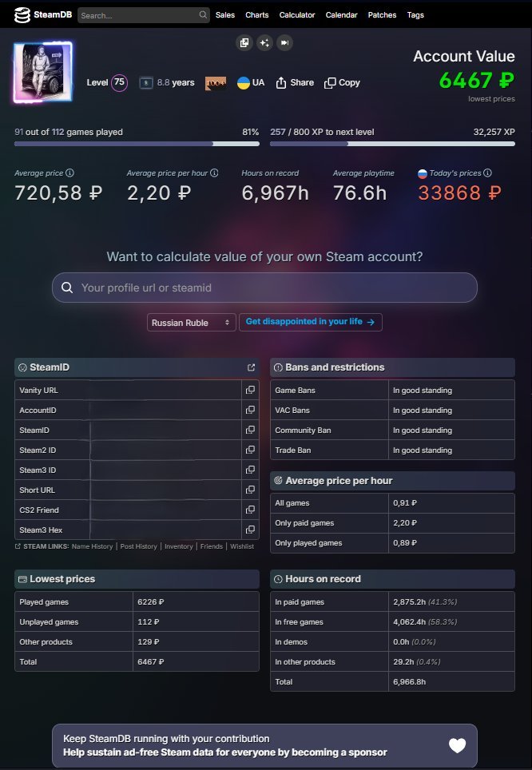Click the info icon next to Today's prices

tap(487, 173)
